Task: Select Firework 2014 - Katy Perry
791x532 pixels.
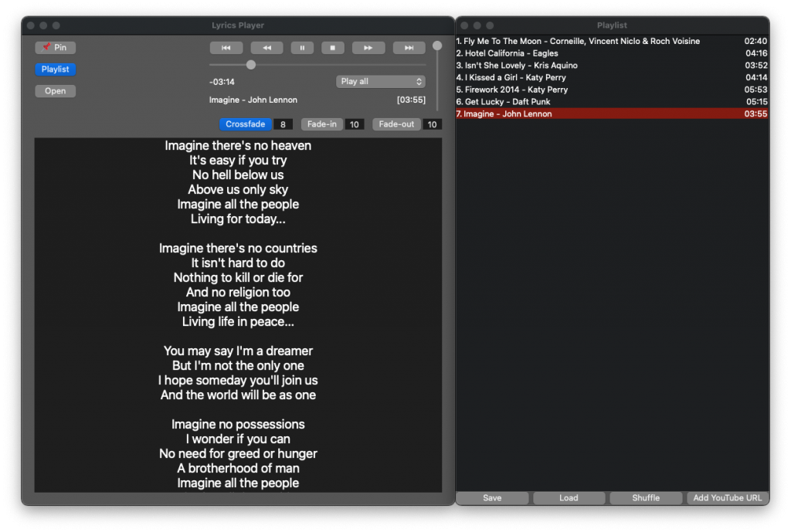Action: [612, 90]
